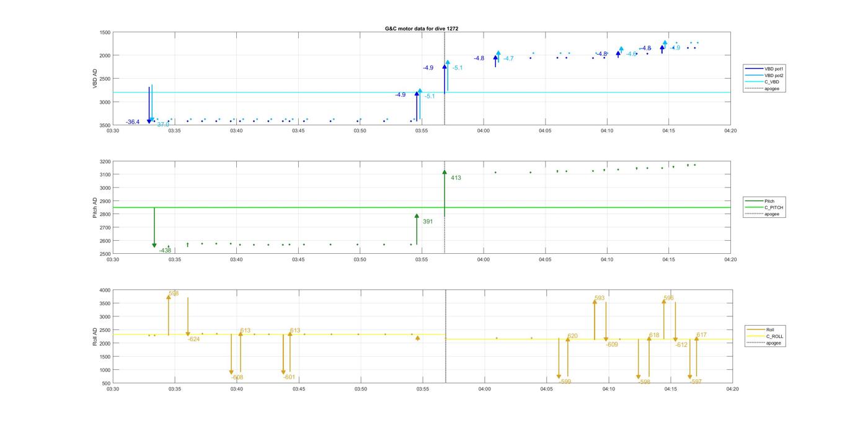Click the "-4.7" VBD data label
868x430 pixels.
pos(508,58)
